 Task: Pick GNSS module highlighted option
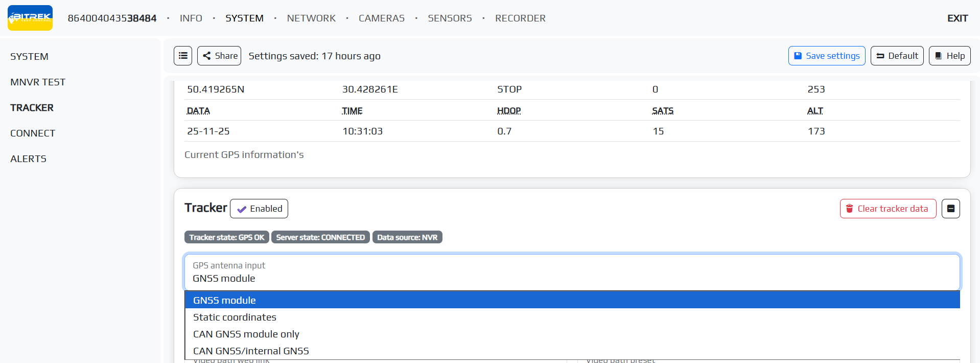(224, 300)
